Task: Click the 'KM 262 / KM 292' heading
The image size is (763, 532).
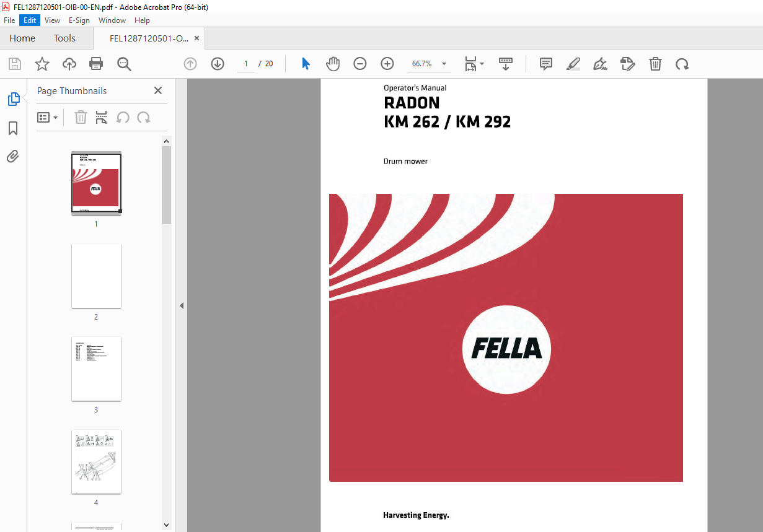Action: coord(447,122)
